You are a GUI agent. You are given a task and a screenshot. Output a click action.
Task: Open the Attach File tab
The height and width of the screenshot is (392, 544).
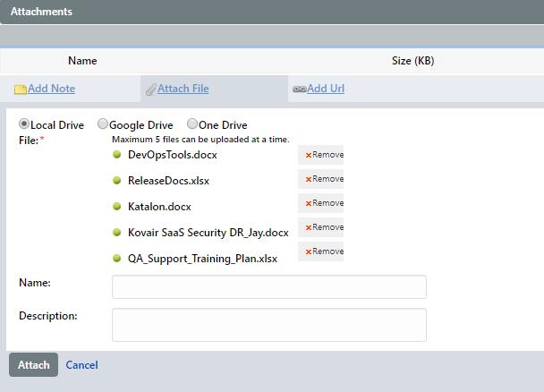coord(183,89)
